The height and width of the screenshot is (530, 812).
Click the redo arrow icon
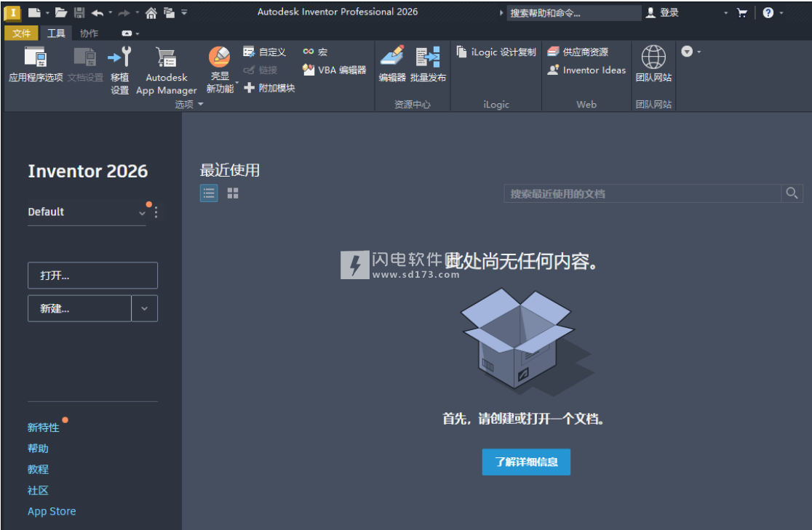click(x=124, y=13)
